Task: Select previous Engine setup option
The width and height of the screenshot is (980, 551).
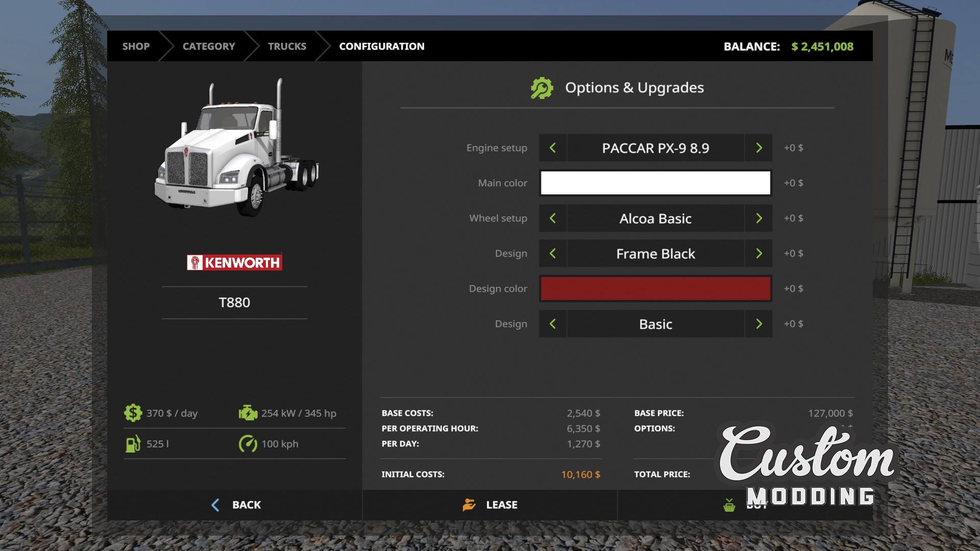Action: [552, 148]
